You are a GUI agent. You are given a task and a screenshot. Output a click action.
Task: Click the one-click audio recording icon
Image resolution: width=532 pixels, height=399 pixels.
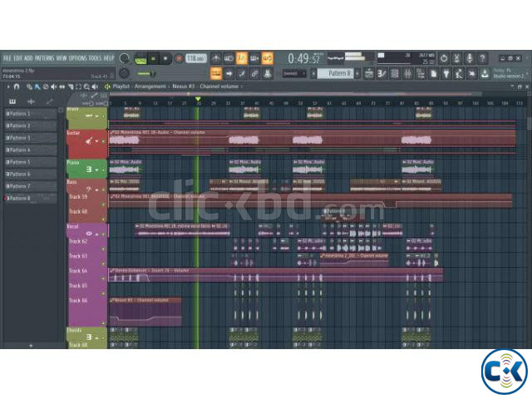point(472,73)
